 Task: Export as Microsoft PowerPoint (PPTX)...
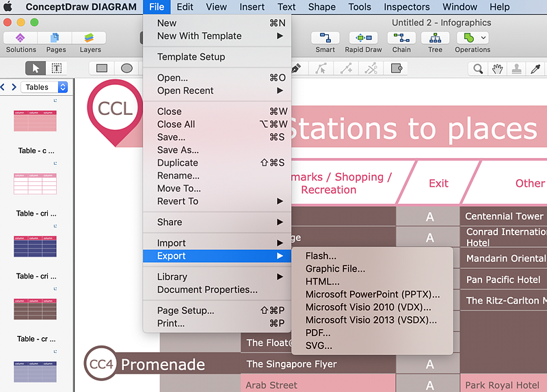(372, 295)
